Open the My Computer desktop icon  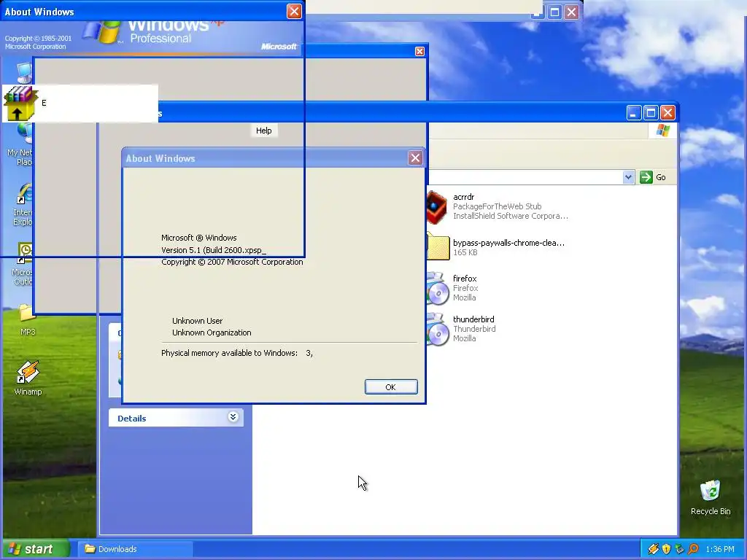(x=24, y=74)
